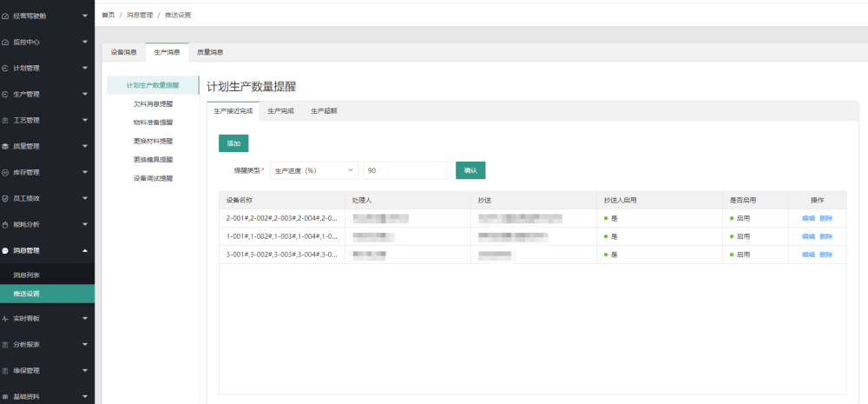Open the 生产超额 tab

click(x=324, y=111)
